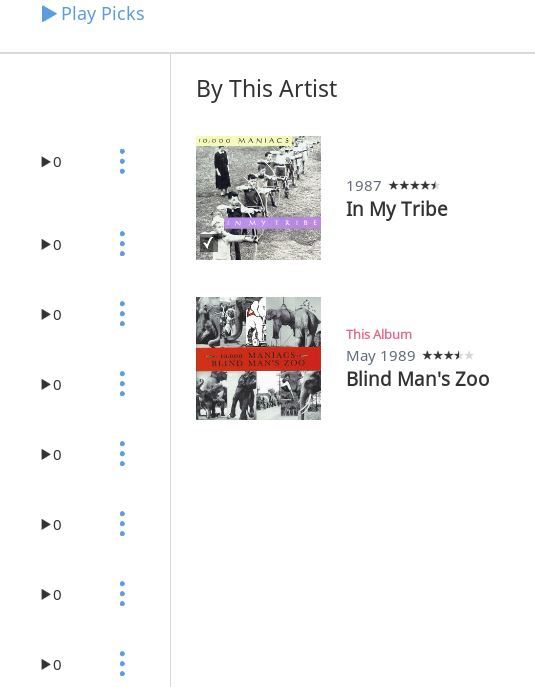Viewport: 535px width, 687px height.
Task: Open the In My Tribe album cover
Action: pyautogui.click(x=259, y=198)
